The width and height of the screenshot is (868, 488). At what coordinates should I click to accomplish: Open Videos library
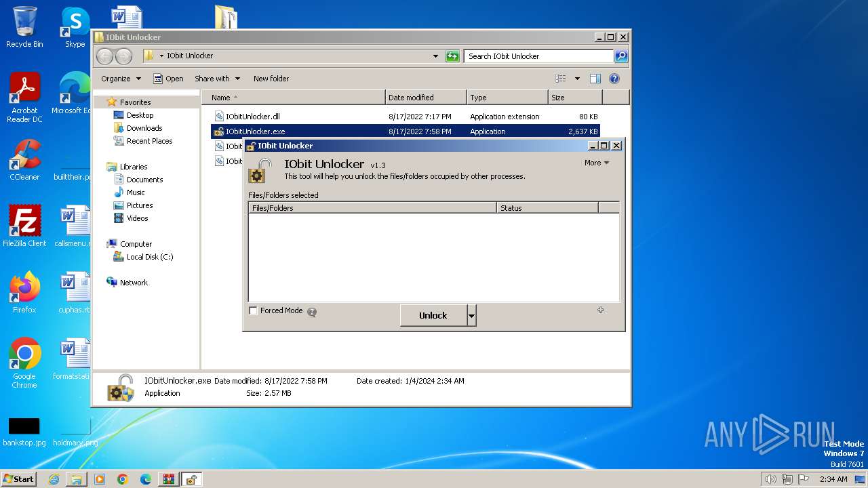[x=137, y=218]
